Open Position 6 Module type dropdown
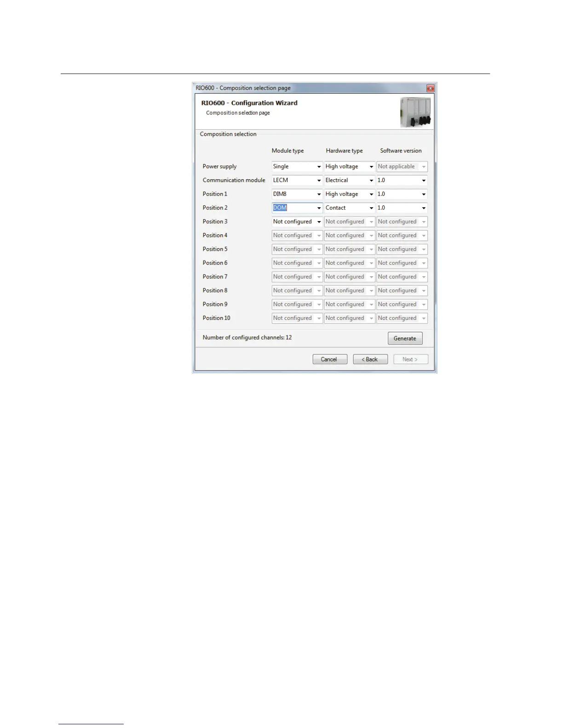Image resolution: width=563 pixels, height=728 pixels. [x=297, y=263]
